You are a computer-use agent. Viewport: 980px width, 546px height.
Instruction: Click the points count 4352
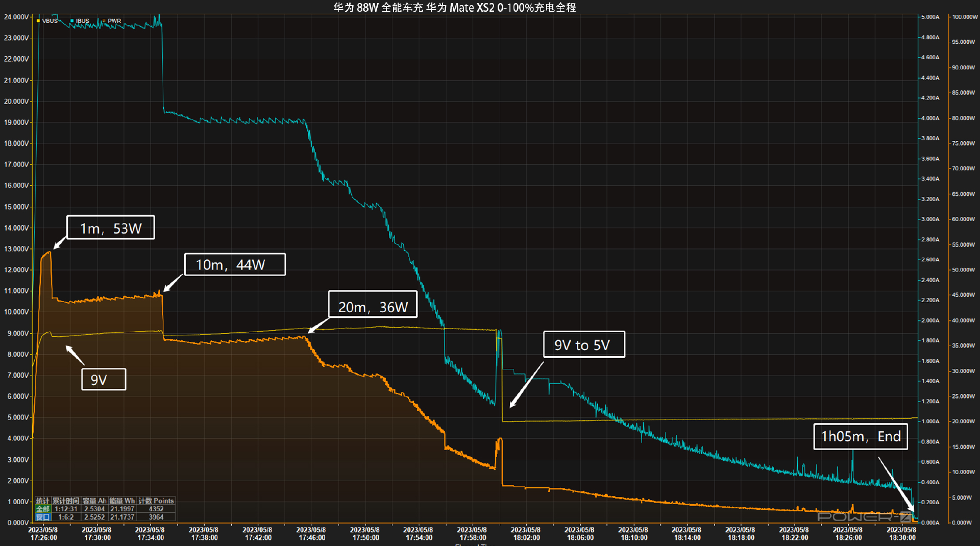click(156, 509)
